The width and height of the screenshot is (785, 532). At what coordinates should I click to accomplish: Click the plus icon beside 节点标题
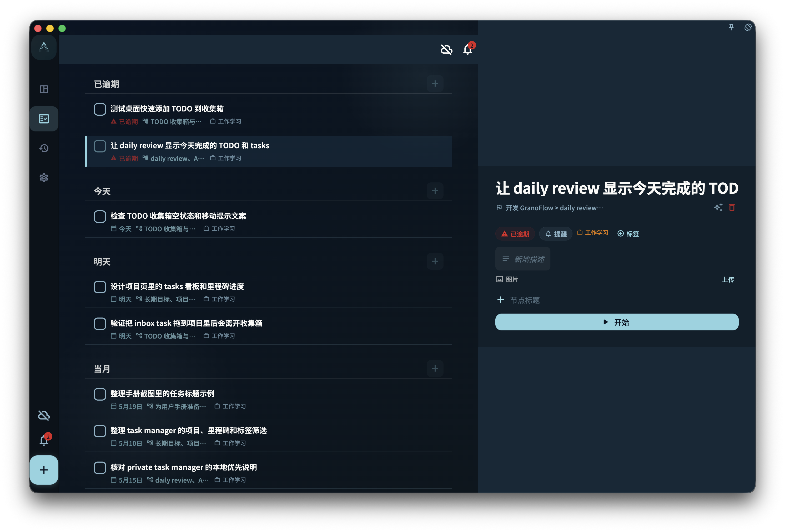coord(500,300)
